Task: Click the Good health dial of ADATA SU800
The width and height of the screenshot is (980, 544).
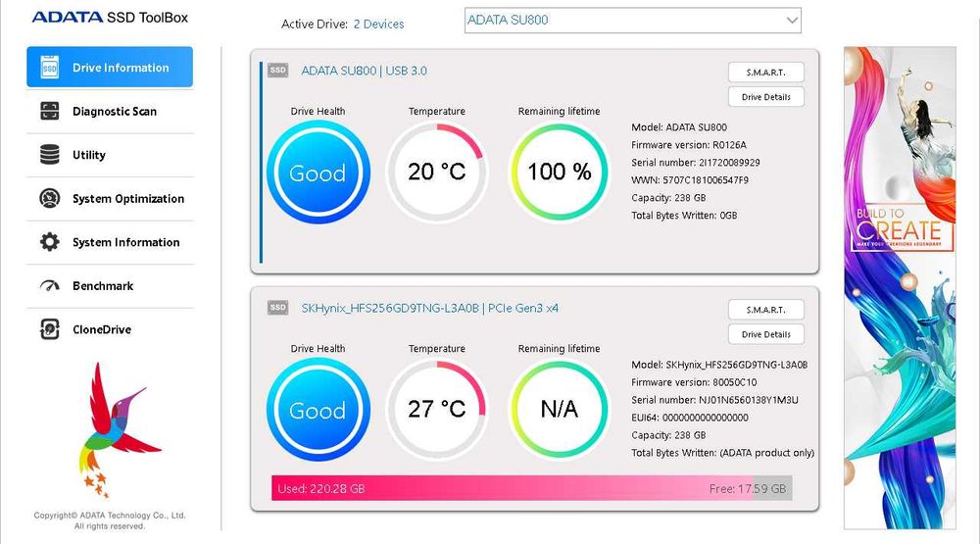Action: pyautogui.click(x=318, y=172)
